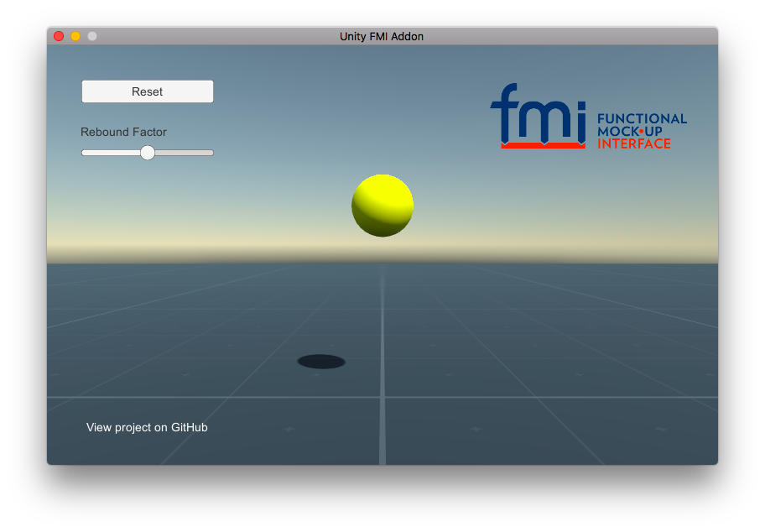The height and width of the screenshot is (532, 765).
Task: Click the blue fmi logo letters
Action: tap(538, 116)
